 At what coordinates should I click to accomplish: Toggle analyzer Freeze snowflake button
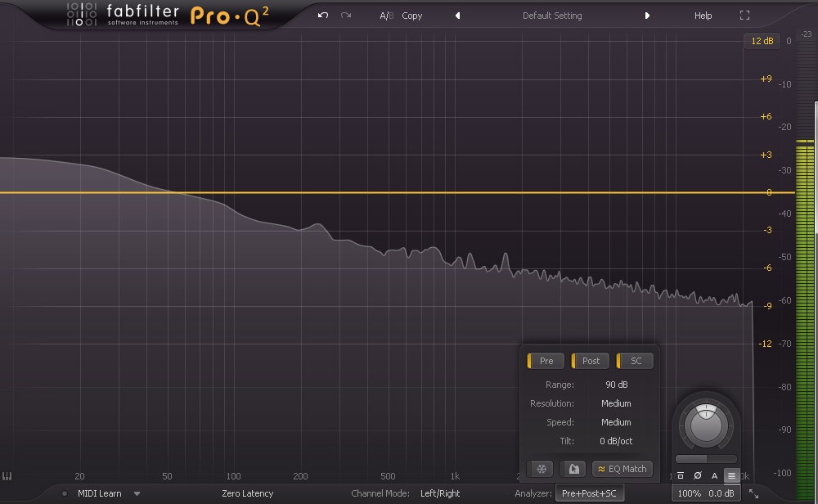click(541, 469)
